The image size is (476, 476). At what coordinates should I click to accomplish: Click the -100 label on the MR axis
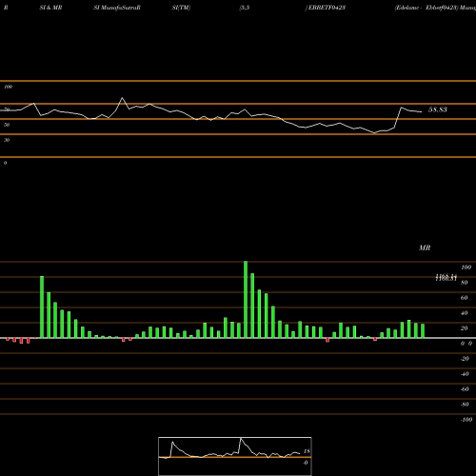466,420
